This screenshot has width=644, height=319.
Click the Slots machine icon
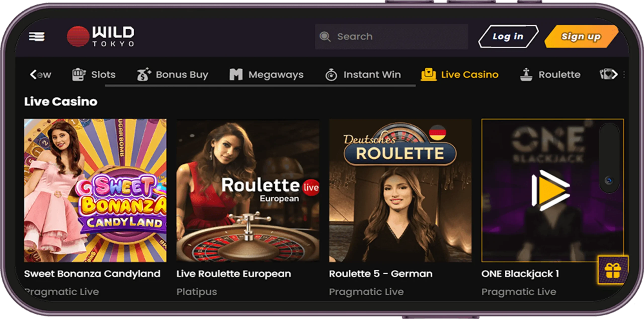click(x=79, y=74)
